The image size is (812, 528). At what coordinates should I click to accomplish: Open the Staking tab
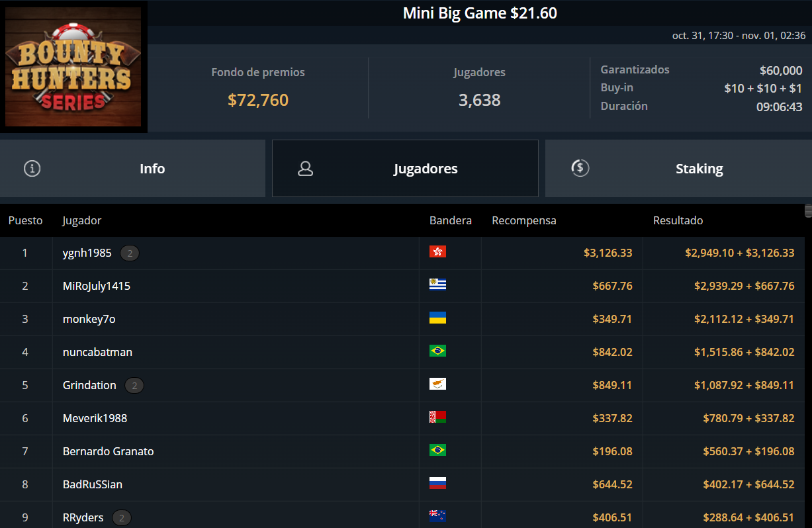tap(678, 168)
